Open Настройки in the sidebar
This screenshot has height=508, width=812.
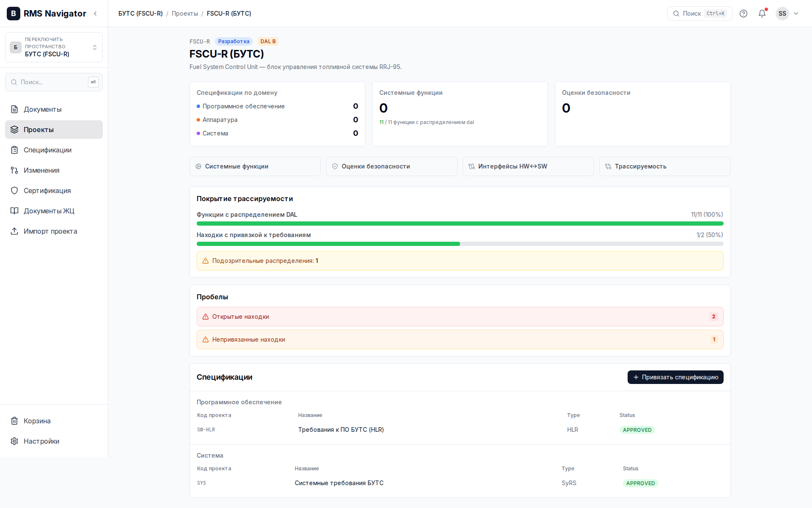tap(54, 441)
